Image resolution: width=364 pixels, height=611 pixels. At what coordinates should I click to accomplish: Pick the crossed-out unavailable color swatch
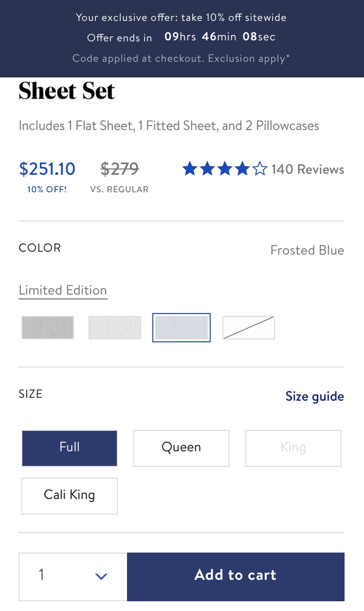point(248,327)
